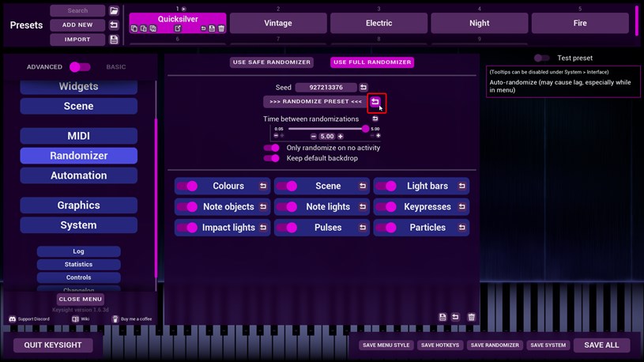The height and width of the screenshot is (362, 644).
Task: Open the MIDI menu section
Action: pos(78,136)
